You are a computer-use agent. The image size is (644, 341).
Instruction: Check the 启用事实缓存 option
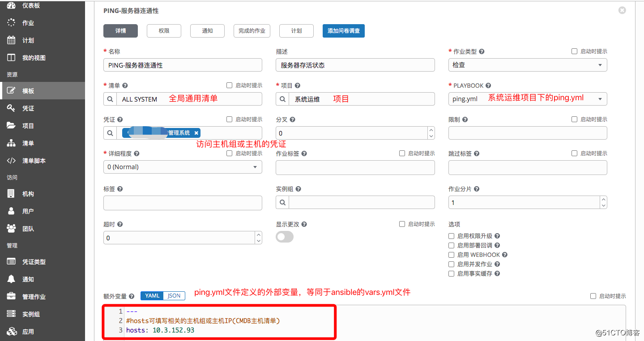(x=451, y=273)
